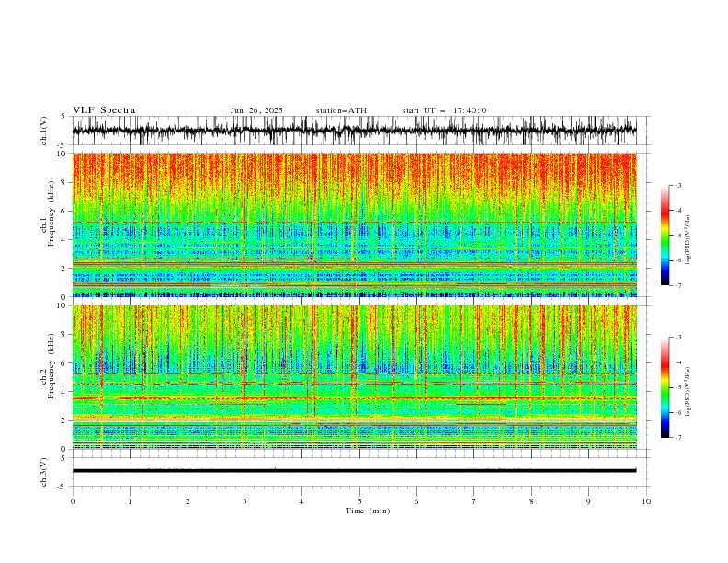Click the ch.2 PSD color scale bar
This screenshot has width=728, height=563.
pyautogui.click(x=665, y=387)
